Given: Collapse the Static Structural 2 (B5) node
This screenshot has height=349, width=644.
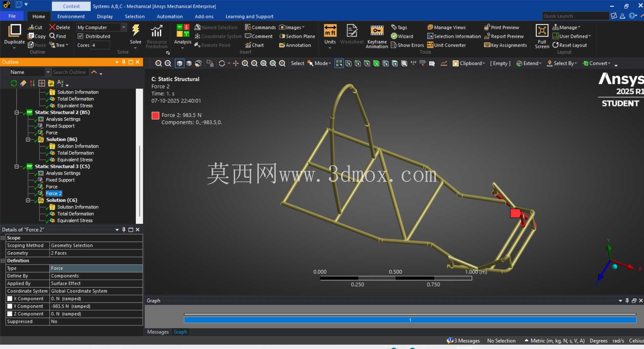Looking at the screenshot, I should (x=17, y=113).
